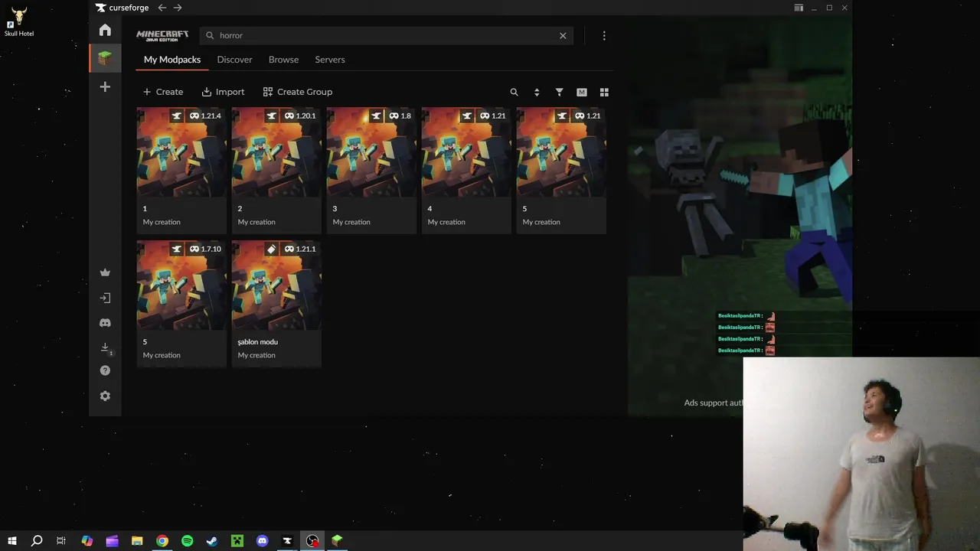Click the 1.21.4 version badge

205,116
